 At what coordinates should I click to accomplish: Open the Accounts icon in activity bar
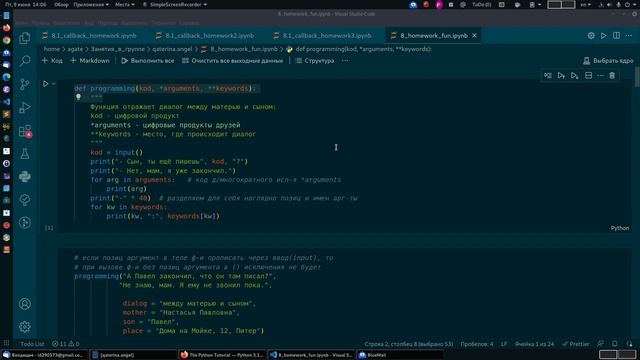coord(24,304)
